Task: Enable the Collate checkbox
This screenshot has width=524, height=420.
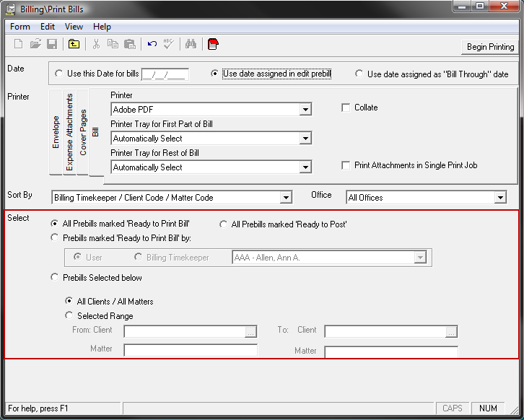Action: tap(346, 108)
